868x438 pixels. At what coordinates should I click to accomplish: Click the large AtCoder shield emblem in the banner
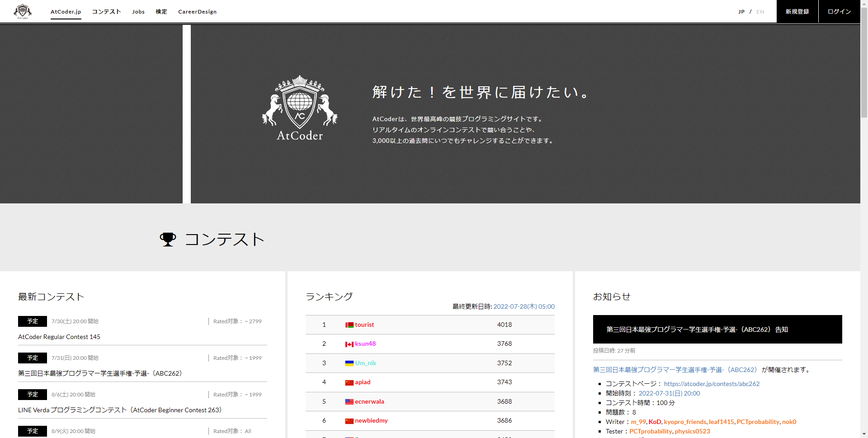[300, 103]
